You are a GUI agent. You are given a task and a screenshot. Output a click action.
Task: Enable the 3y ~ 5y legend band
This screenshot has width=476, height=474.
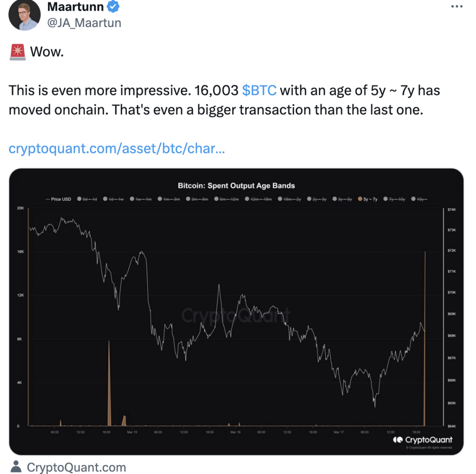[x=343, y=199]
